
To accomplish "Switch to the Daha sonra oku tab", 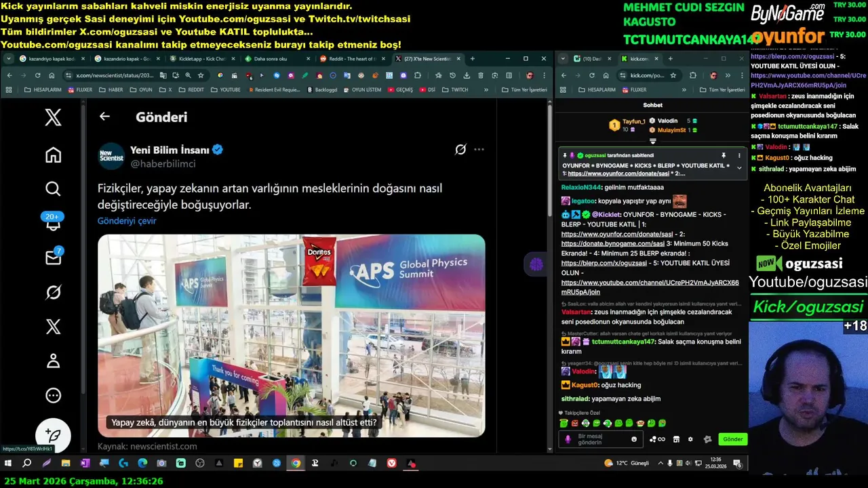I will pyautogui.click(x=277, y=59).
